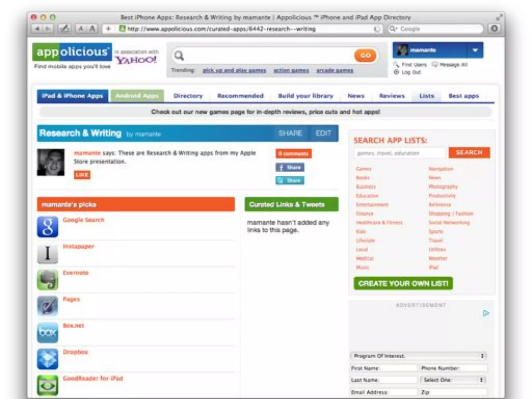The image size is (532, 399).
Task: Switch to the Android Apps tab
Action: [137, 96]
